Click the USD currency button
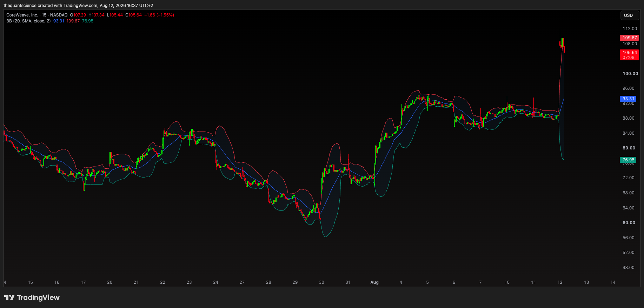 tap(630, 15)
